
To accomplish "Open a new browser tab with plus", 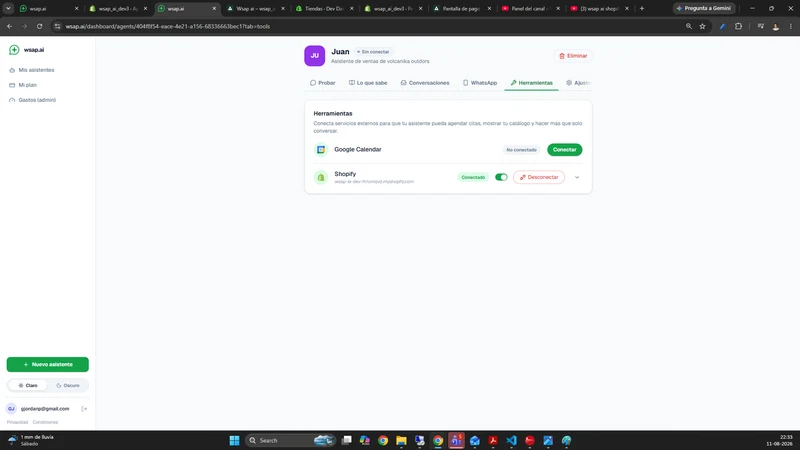I will click(642, 8).
